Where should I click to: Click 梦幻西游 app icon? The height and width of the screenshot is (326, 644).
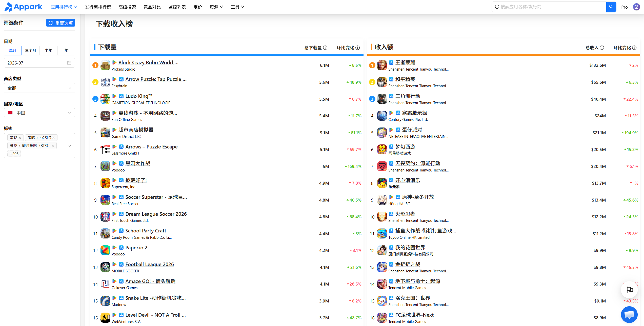(382, 149)
